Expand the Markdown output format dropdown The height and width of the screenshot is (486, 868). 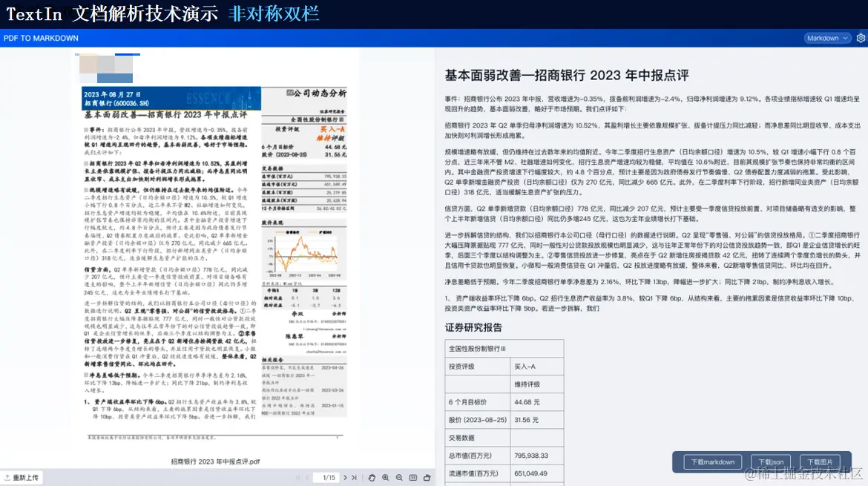pyautogui.click(x=827, y=38)
